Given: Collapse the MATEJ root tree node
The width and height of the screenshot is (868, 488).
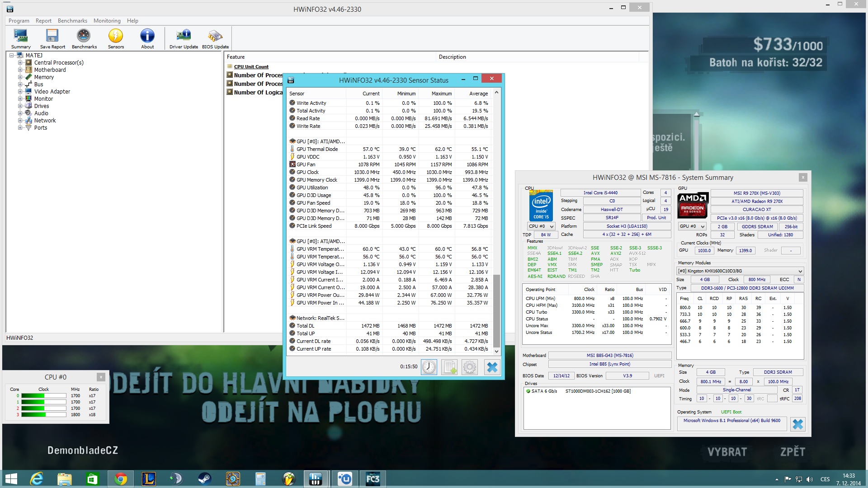Looking at the screenshot, I should coord(11,56).
